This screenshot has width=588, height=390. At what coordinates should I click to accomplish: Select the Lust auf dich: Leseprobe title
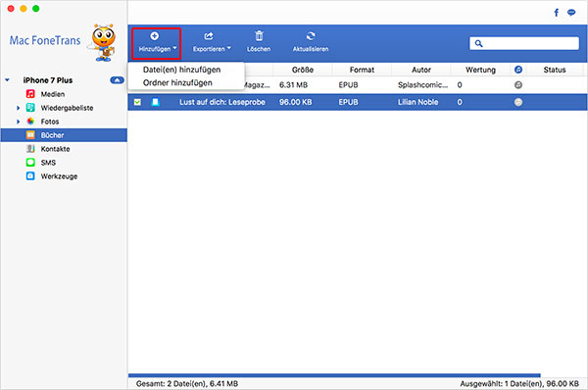coord(222,102)
